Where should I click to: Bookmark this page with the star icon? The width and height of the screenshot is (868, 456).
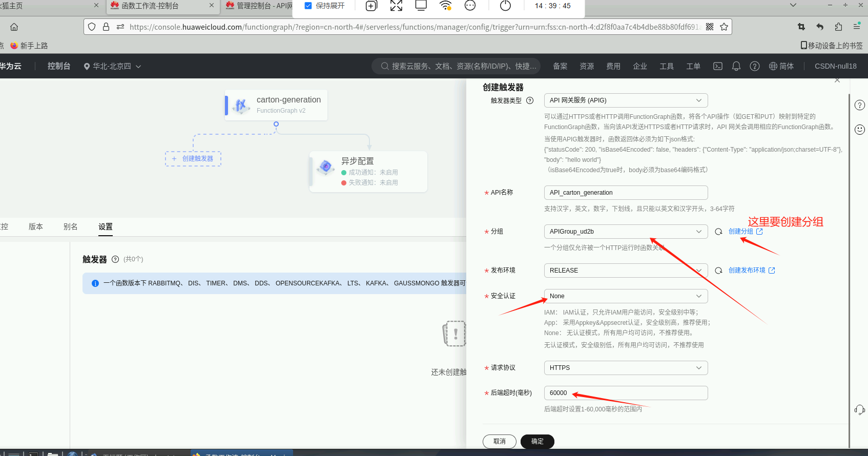pos(724,27)
